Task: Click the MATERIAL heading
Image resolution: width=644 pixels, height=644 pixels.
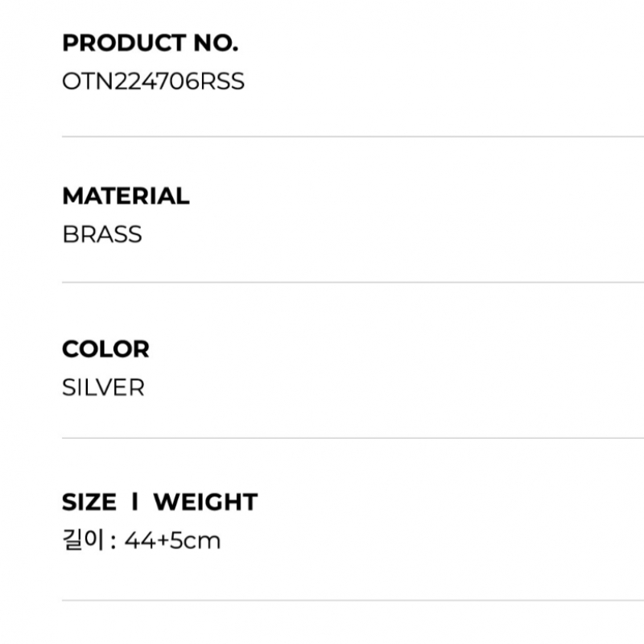Action: 126,196
